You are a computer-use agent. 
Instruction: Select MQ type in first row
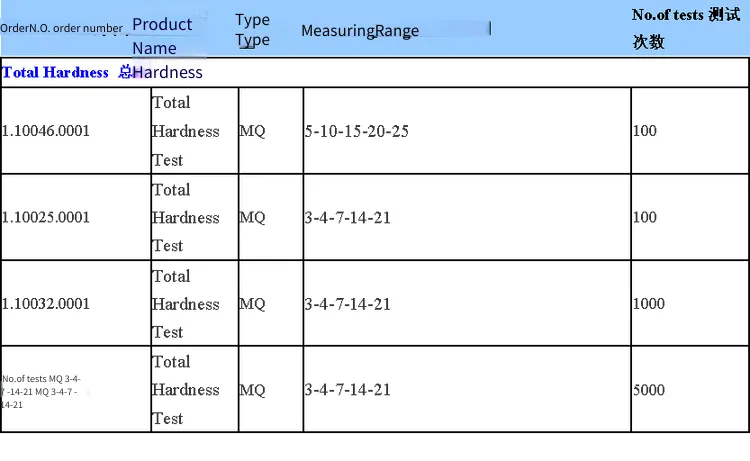[x=252, y=131]
